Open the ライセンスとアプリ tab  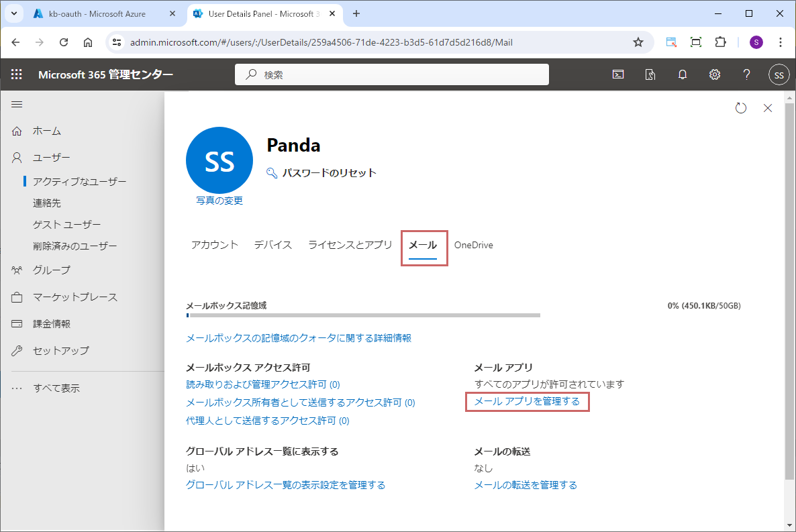350,245
